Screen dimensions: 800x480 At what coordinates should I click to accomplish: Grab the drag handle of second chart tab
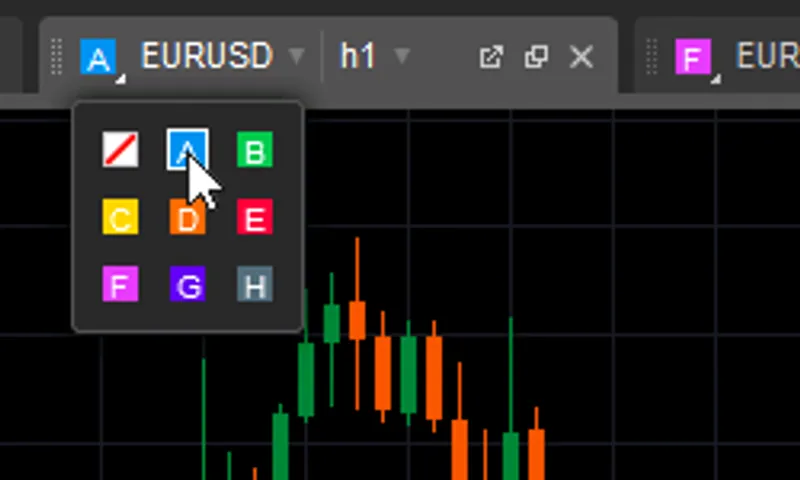(x=652, y=57)
